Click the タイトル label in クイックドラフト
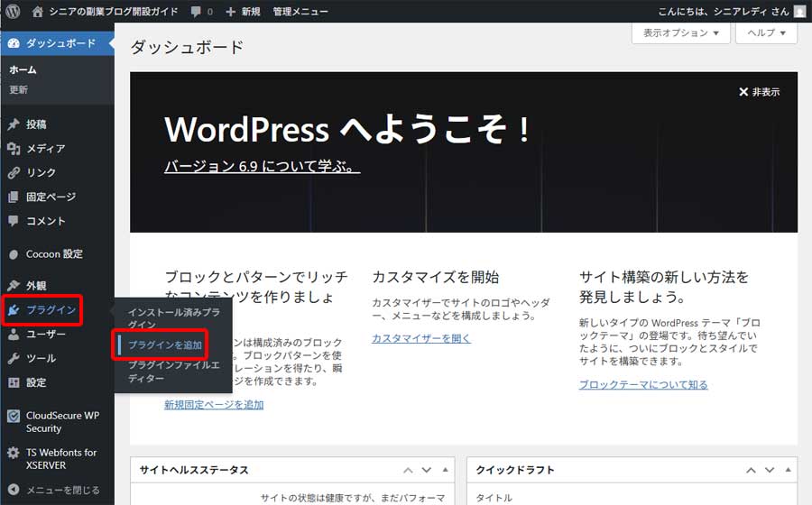The image size is (812, 505). [x=494, y=498]
